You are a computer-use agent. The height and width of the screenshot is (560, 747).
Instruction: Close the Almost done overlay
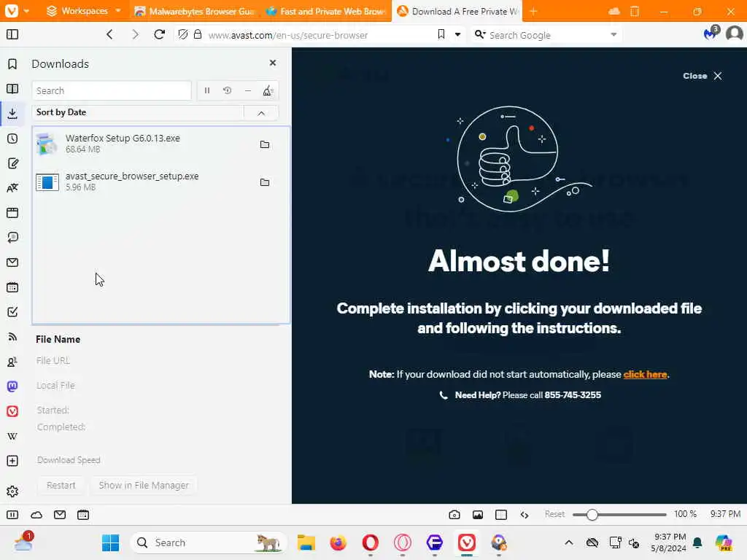pyautogui.click(x=703, y=76)
